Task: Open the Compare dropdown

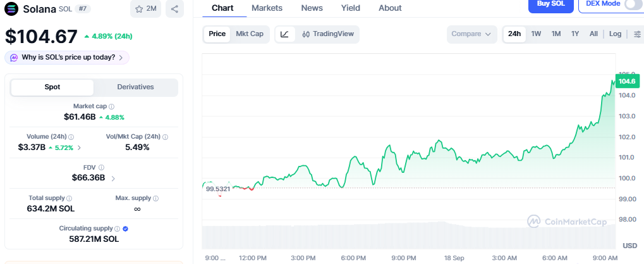Action: (x=471, y=34)
